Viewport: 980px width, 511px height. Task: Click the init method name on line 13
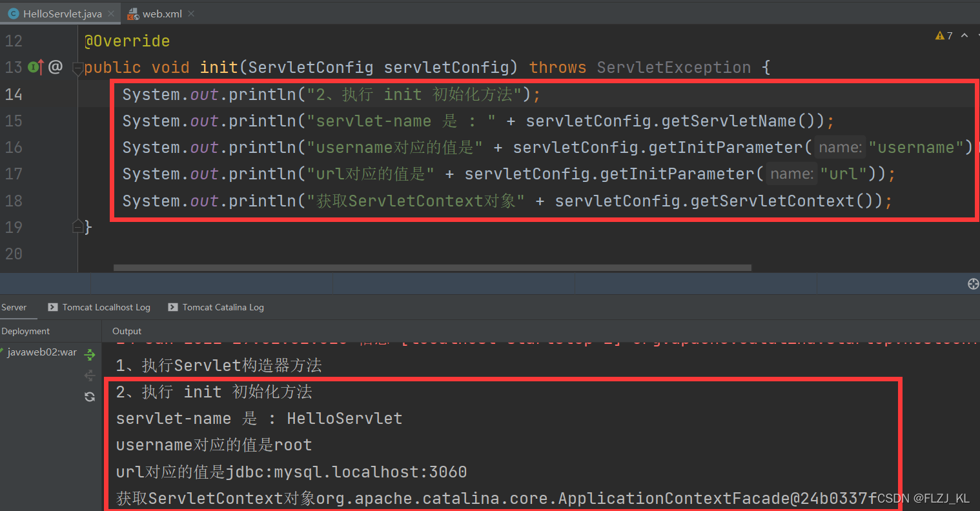tap(219, 68)
